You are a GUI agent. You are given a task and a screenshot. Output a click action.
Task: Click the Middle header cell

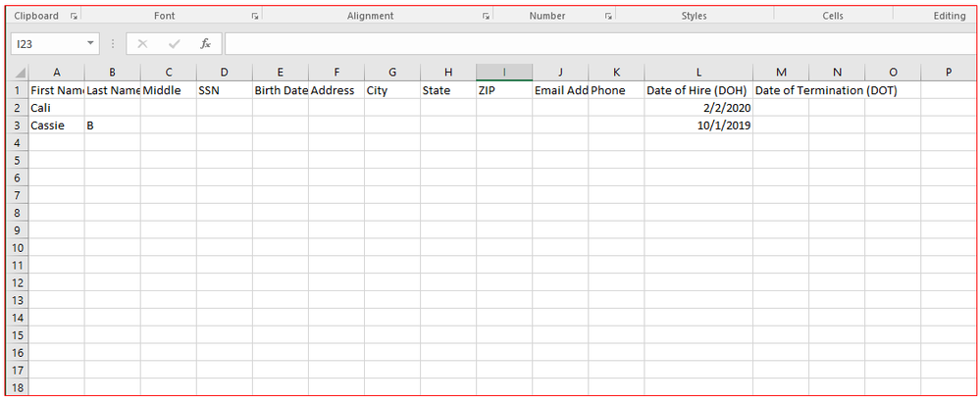coord(169,90)
